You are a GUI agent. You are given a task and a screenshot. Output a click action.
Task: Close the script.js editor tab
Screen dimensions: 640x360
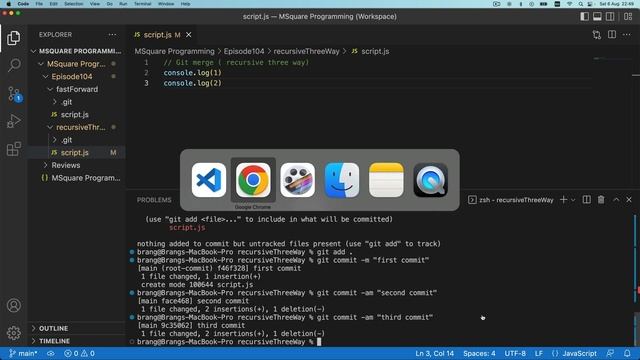coord(189,35)
